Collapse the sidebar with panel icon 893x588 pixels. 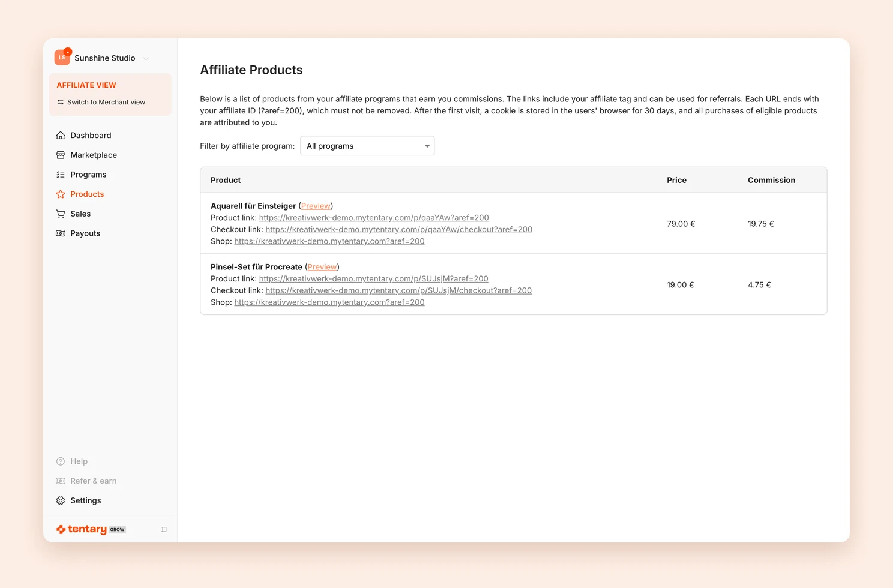pyautogui.click(x=163, y=529)
